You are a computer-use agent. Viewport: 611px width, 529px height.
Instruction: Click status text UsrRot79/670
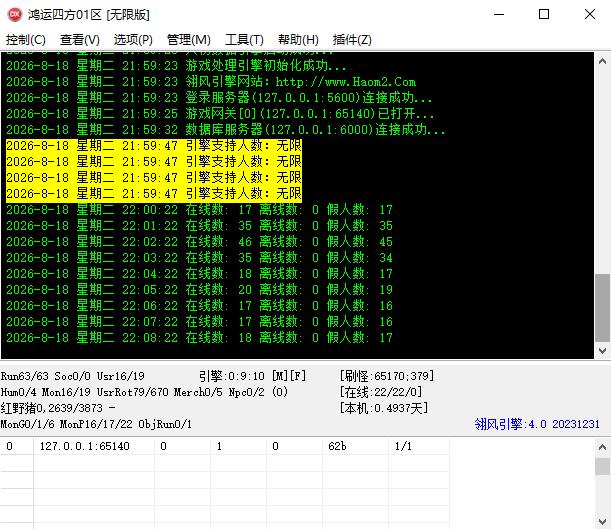(132, 392)
